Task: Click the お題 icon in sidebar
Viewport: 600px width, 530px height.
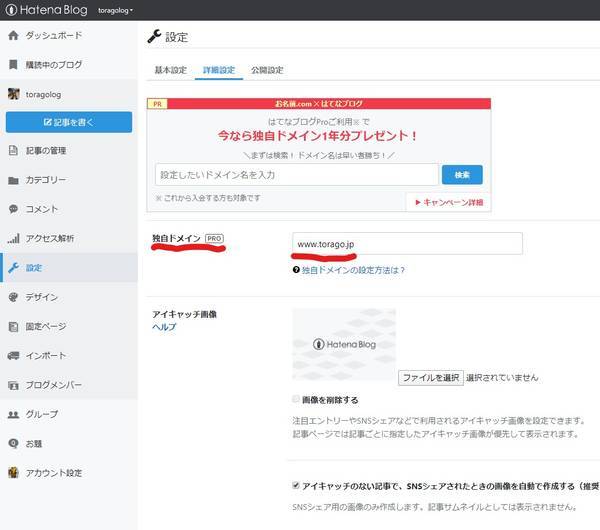Action: point(13,444)
